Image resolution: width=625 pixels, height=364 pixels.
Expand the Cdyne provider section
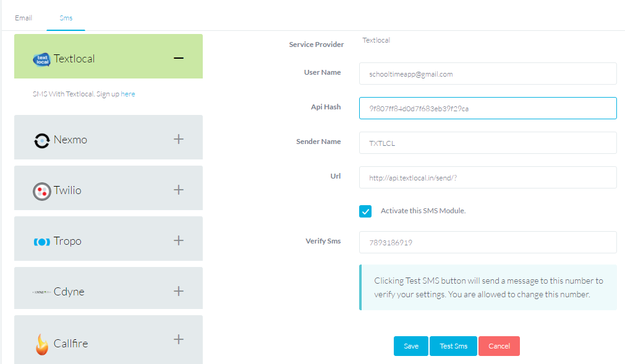[x=179, y=290]
